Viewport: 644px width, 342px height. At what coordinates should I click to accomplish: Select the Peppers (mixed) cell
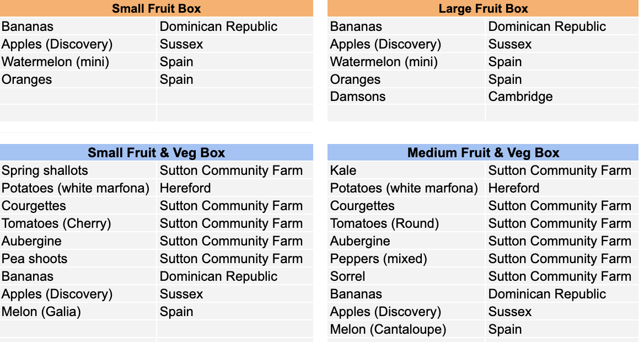(x=406, y=259)
